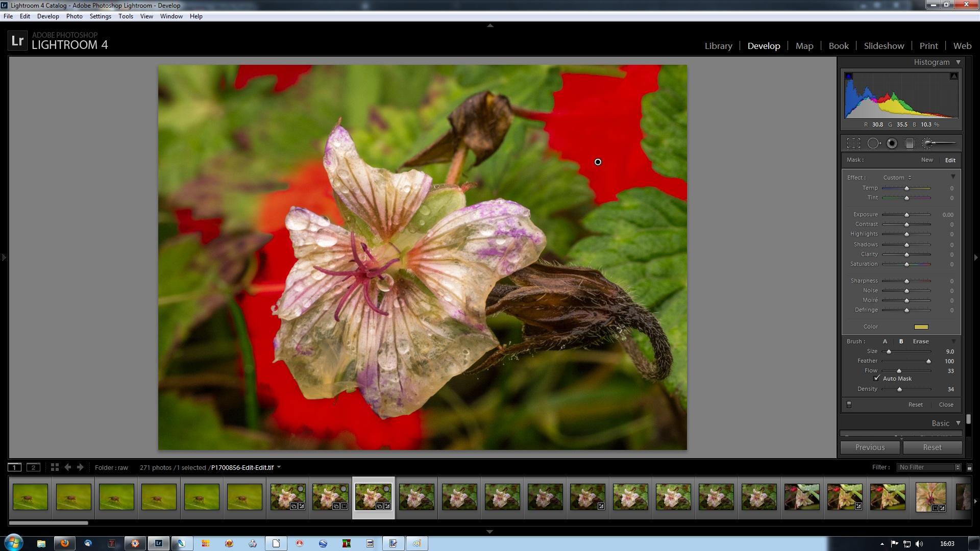
Task: Click the second monitor display icon
Action: pos(33,467)
